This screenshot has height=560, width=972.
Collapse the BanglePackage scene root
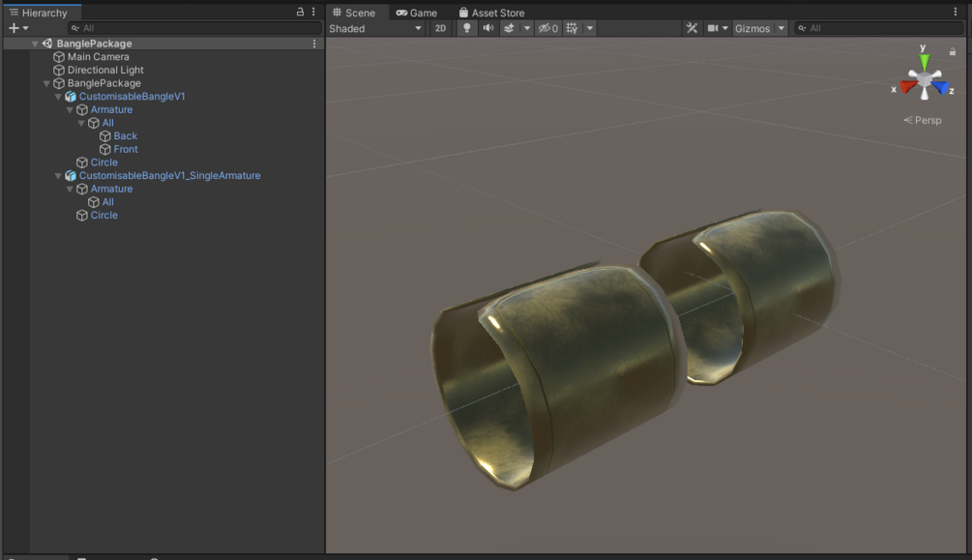[x=35, y=44]
